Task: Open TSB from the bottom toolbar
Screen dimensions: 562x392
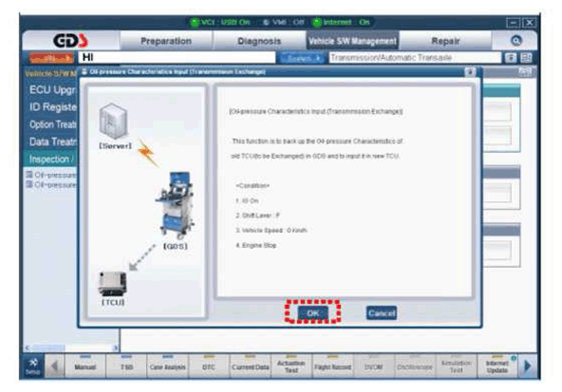Action: pyautogui.click(x=126, y=366)
